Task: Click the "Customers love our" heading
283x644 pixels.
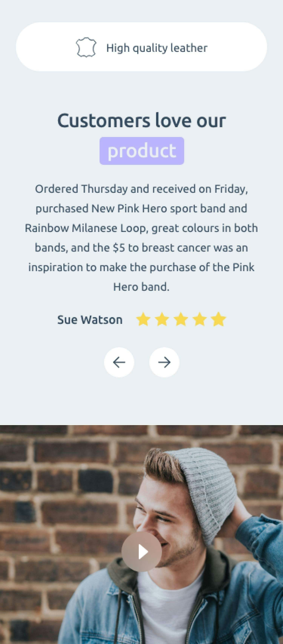Action: (x=142, y=121)
